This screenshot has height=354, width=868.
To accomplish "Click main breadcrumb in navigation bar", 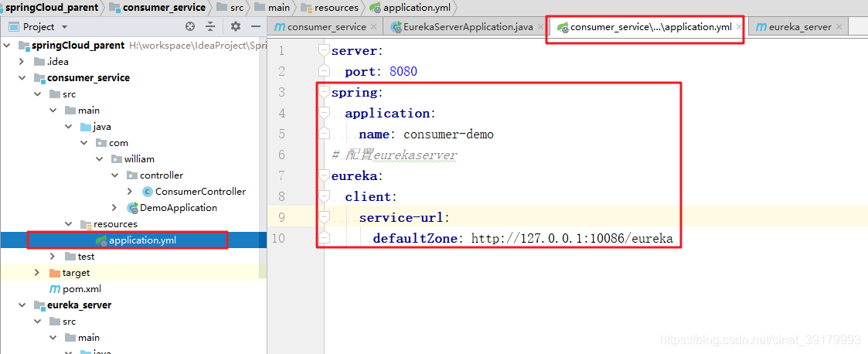I will (x=272, y=8).
